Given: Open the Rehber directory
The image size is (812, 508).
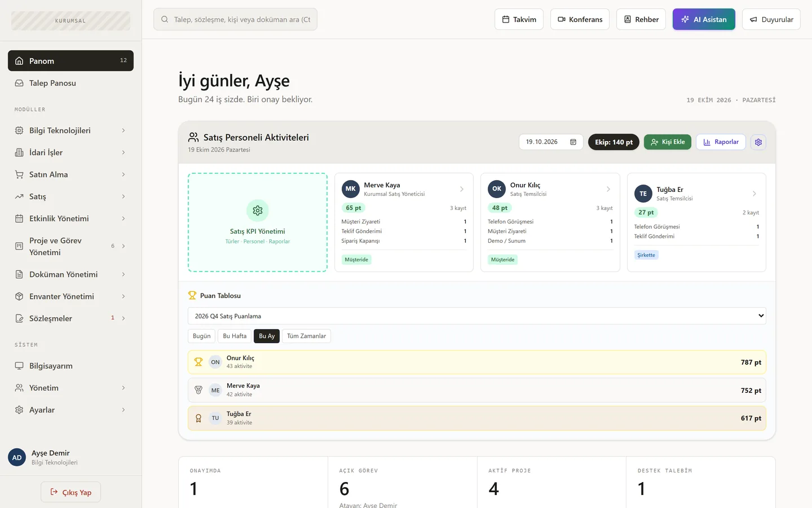Looking at the screenshot, I should (641, 19).
